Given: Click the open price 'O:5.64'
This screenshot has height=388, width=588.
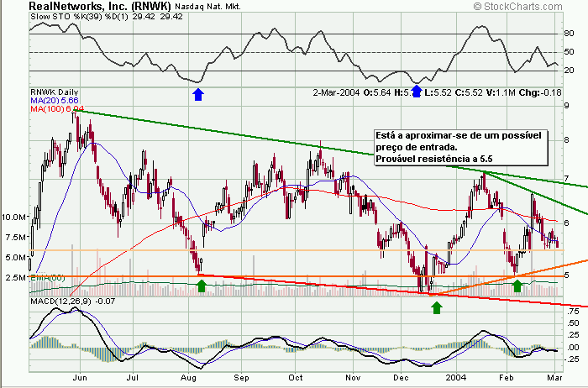Looking at the screenshot, I should (377, 92).
